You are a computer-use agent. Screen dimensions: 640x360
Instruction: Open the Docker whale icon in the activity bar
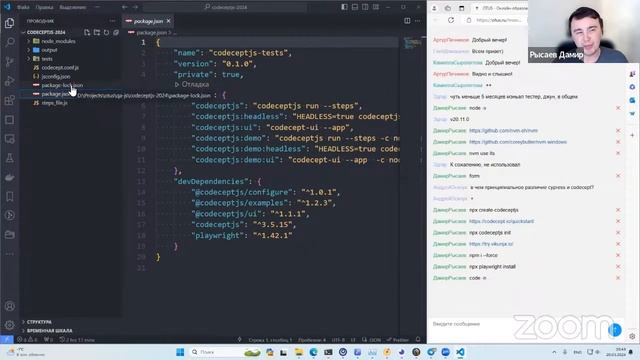click(9, 177)
